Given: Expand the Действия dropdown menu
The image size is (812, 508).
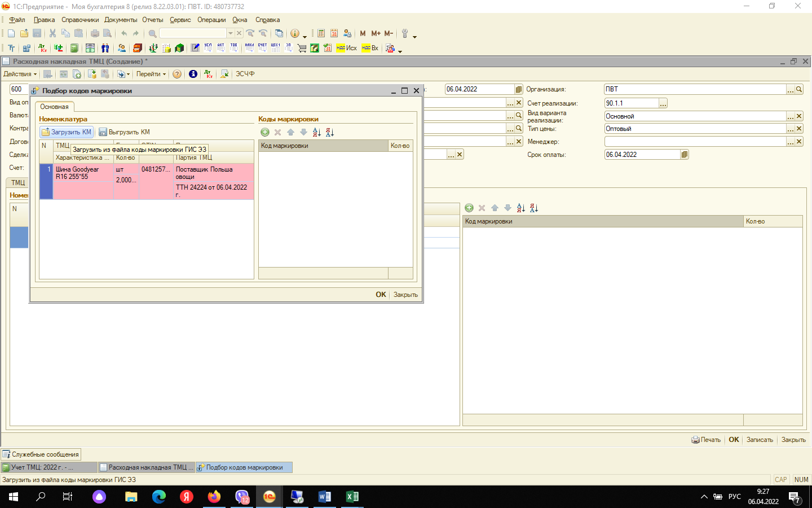Looking at the screenshot, I should click(x=20, y=74).
